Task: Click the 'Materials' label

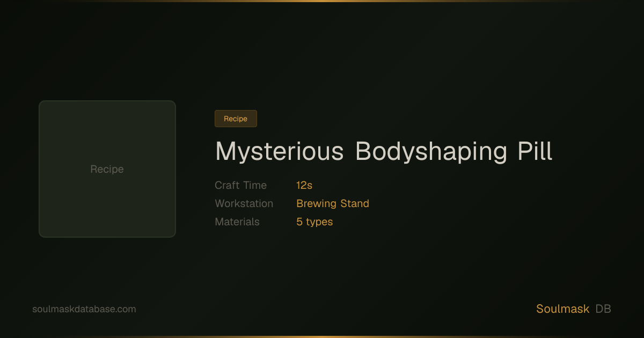Action: click(237, 222)
